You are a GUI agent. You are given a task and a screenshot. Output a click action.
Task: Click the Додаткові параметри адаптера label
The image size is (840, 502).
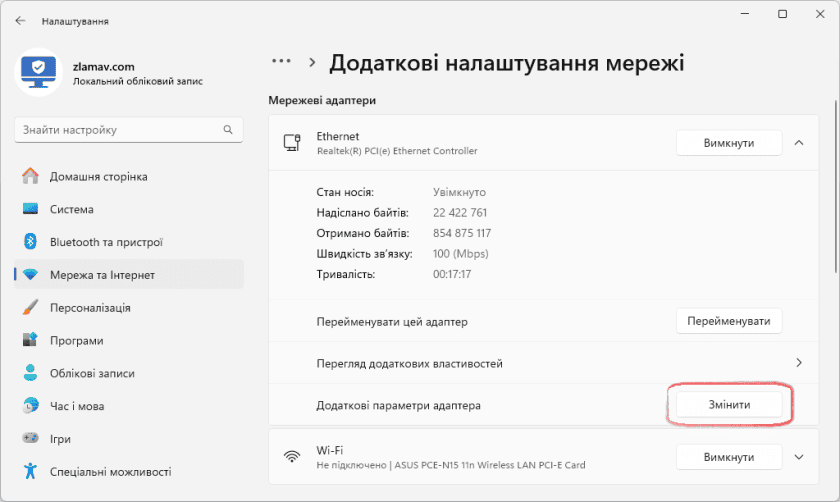399,405
